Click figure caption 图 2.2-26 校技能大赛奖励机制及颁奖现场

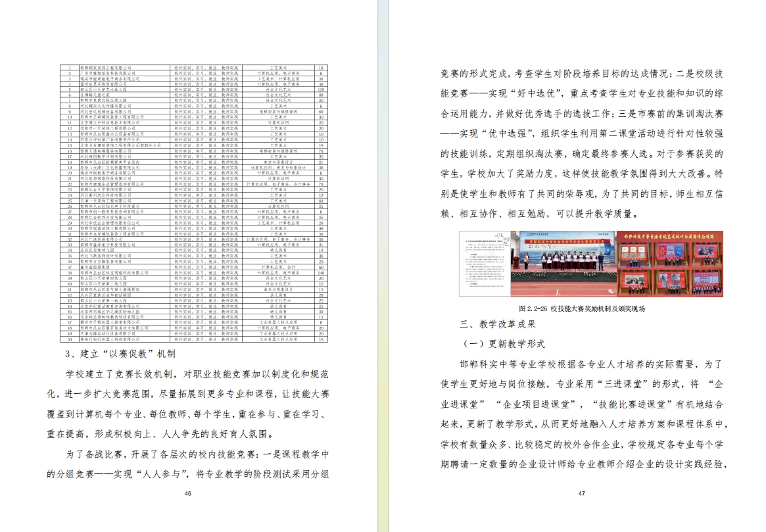pyautogui.click(x=581, y=309)
